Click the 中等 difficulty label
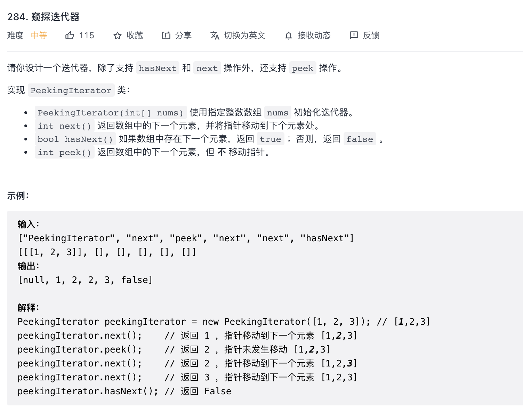The width and height of the screenshot is (523, 420). [x=39, y=35]
